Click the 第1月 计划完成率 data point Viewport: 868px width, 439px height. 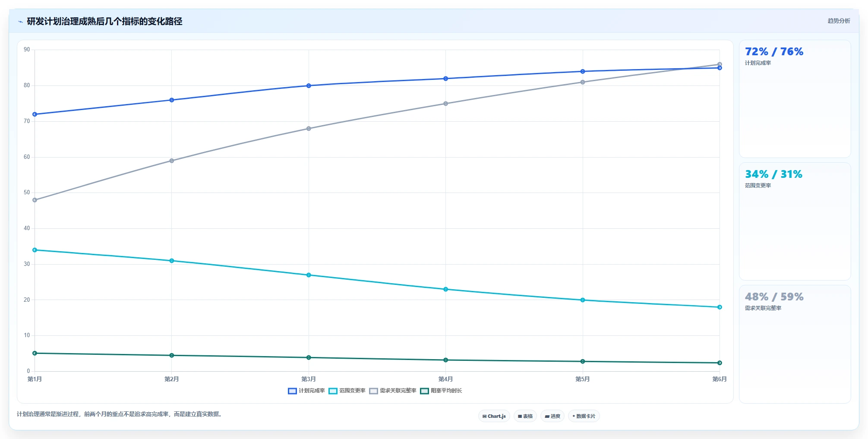pos(35,114)
